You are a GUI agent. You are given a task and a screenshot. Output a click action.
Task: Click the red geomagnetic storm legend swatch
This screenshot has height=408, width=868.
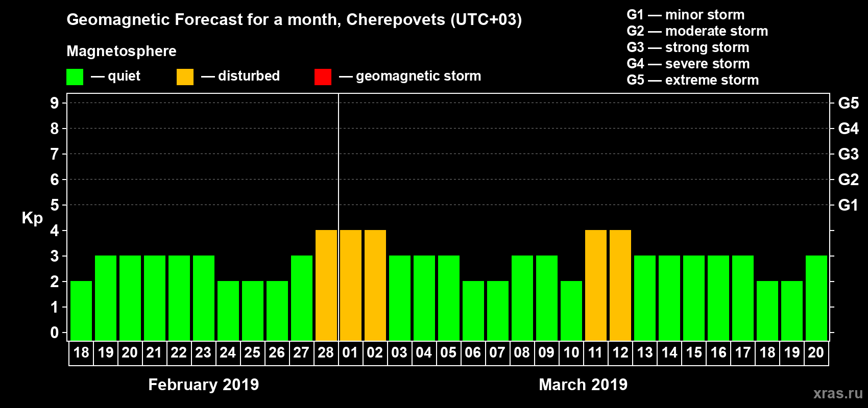[323, 77]
